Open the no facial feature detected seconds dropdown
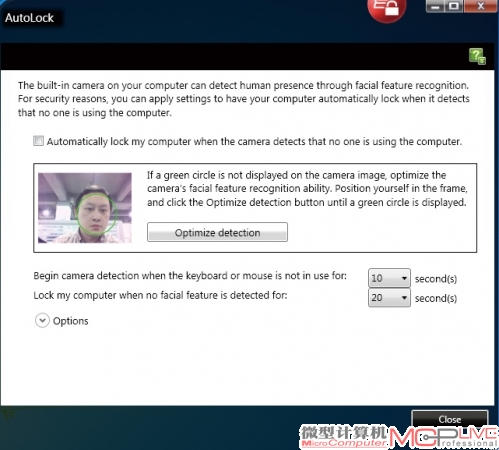Viewport: 499px width, 450px height. (389, 297)
